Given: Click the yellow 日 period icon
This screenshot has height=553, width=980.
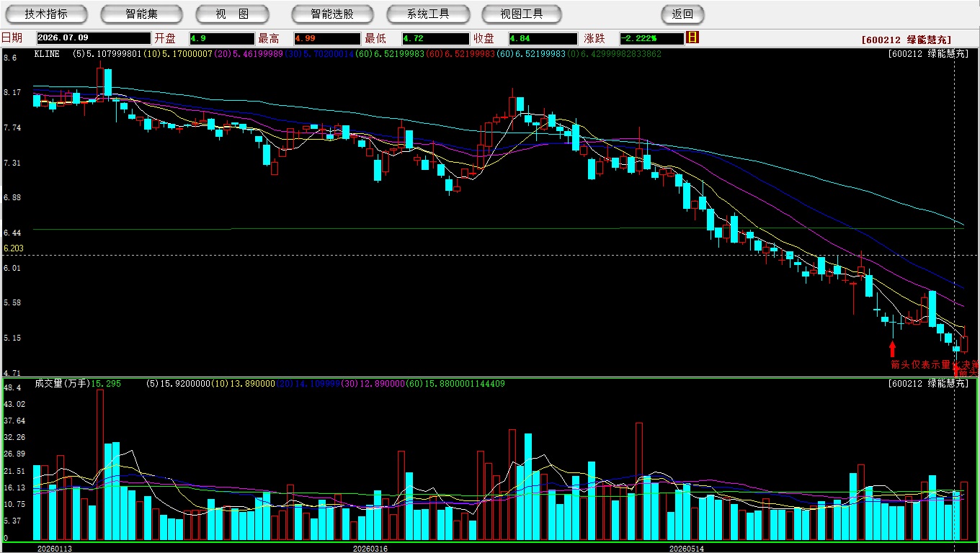Looking at the screenshot, I should [x=692, y=37].
